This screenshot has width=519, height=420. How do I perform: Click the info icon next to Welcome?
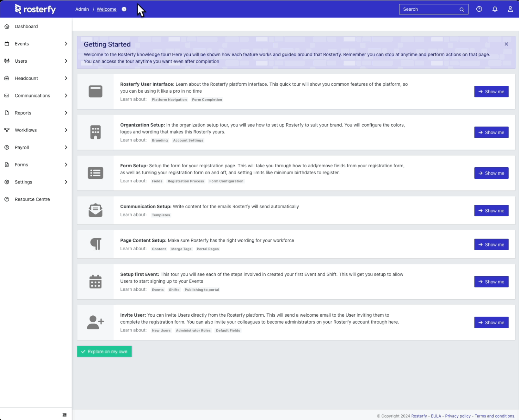124,9
